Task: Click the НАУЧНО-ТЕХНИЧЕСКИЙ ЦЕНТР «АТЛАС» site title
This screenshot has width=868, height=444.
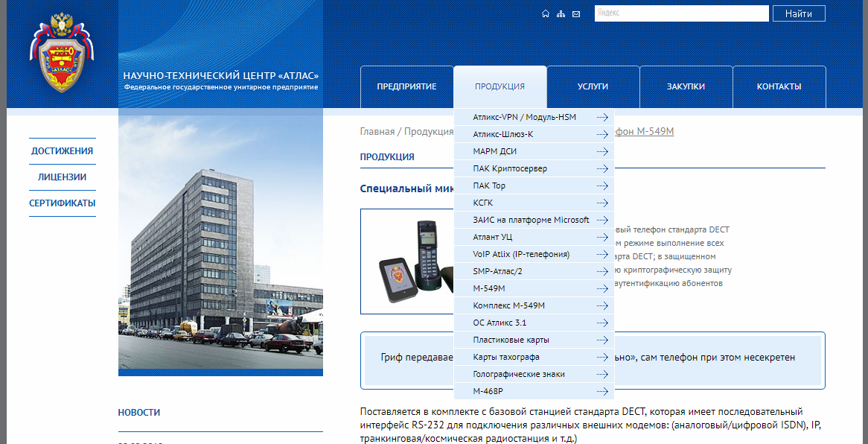Action: (x=221, y=76)
